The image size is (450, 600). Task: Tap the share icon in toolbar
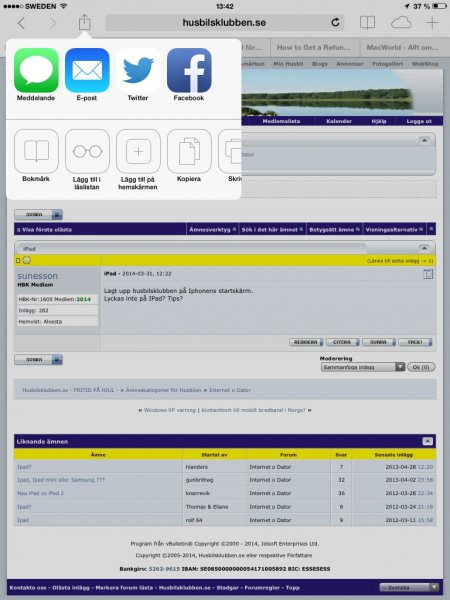pos(85,22)
